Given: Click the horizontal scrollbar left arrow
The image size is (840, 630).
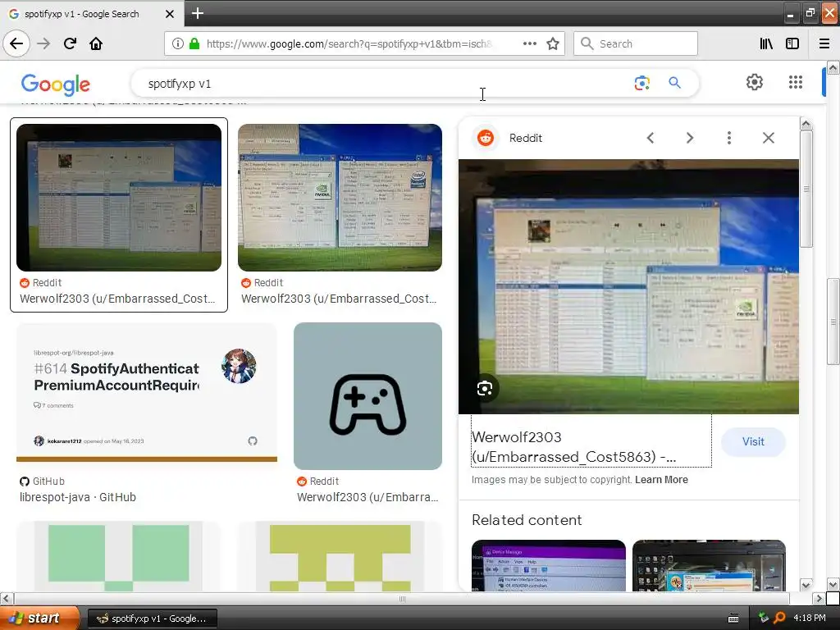Looking at the screenshot, I should pos(6,598).
